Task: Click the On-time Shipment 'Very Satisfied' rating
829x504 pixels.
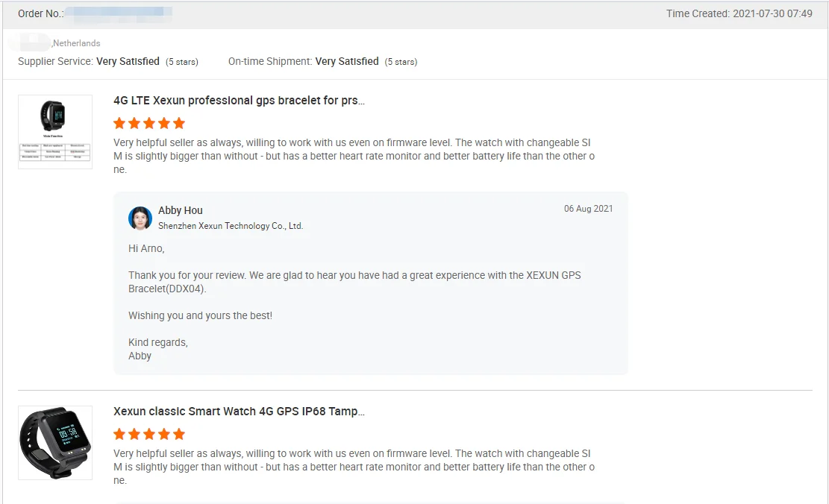Action: coord(347,62)
